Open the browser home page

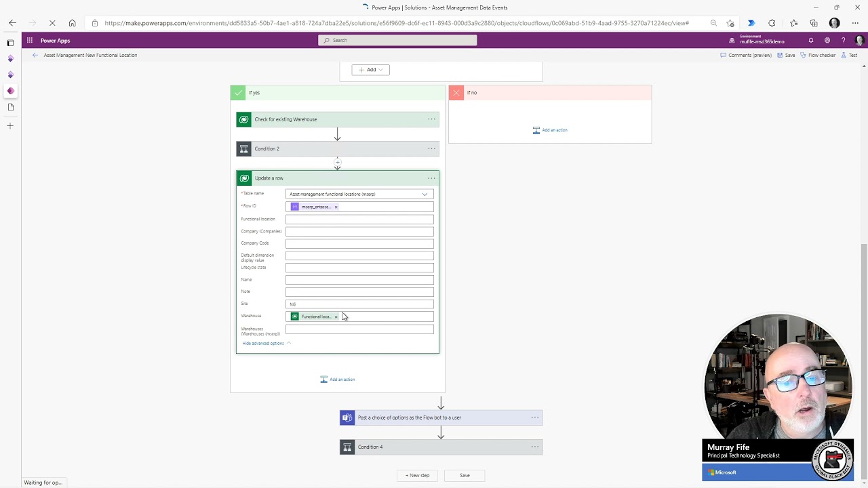(72, 23)
